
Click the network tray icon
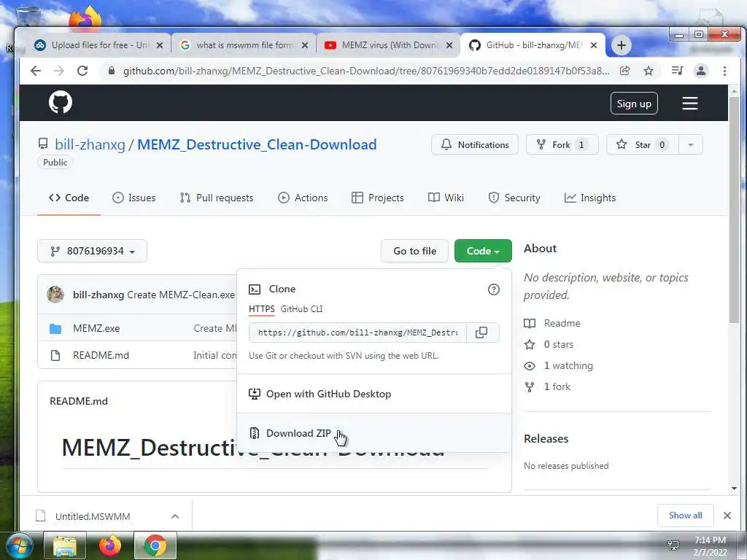point(673,545)
